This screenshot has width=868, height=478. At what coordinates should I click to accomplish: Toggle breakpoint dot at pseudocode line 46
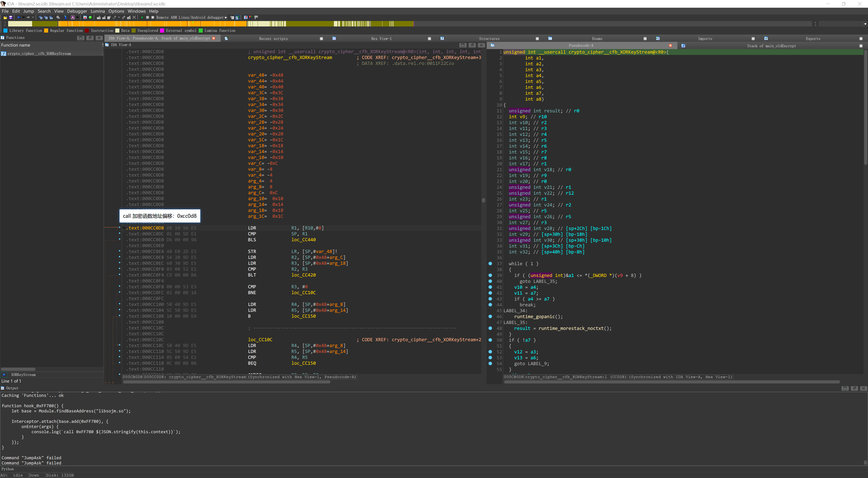pyautogui.click(x=490, y=317)
